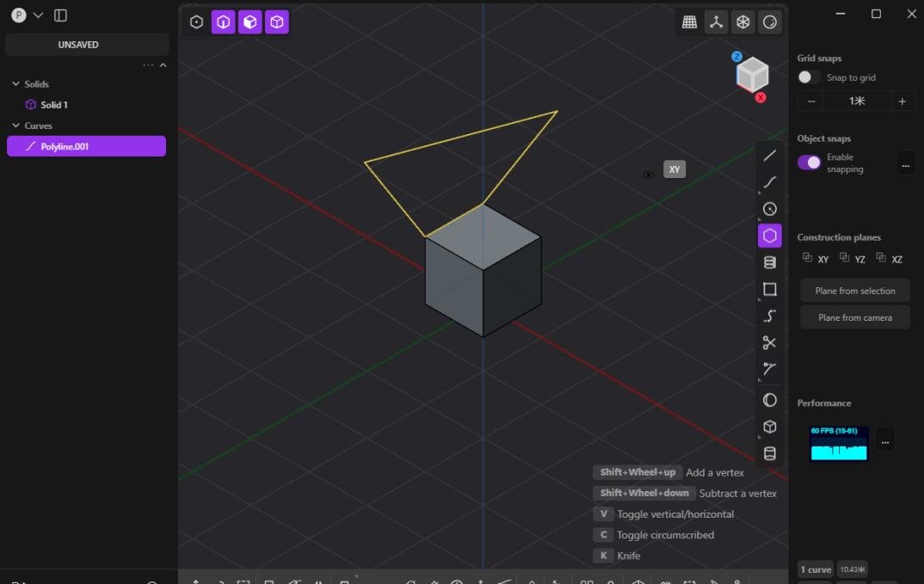
Task: Click the Knife shortcut hint
Action: click(617, 556)
